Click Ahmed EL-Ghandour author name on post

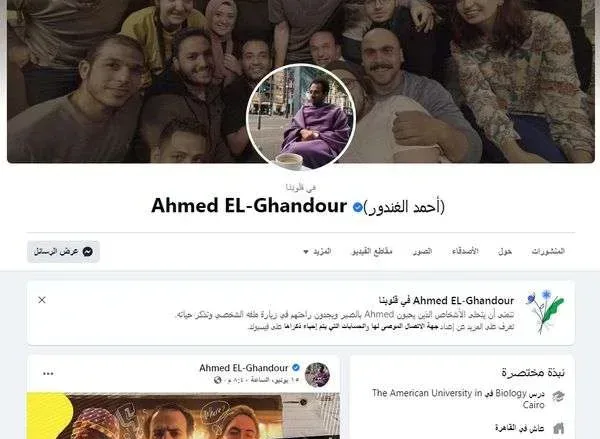243,368
